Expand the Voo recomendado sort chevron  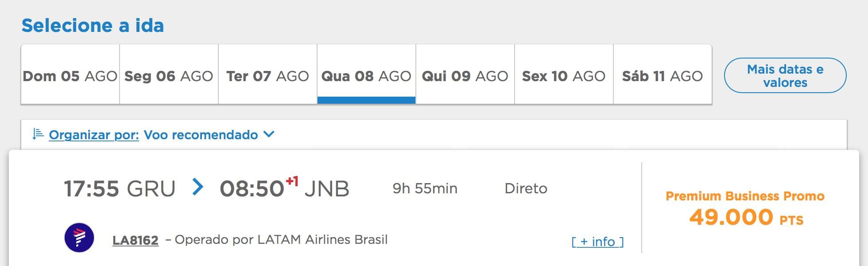coord(269,134)
